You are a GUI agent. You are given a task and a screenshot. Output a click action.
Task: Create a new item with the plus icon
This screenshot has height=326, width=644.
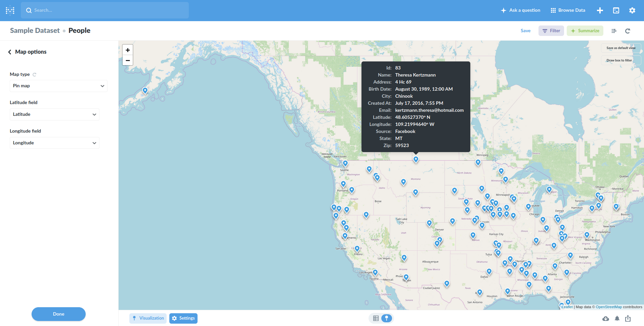(600, 10)
